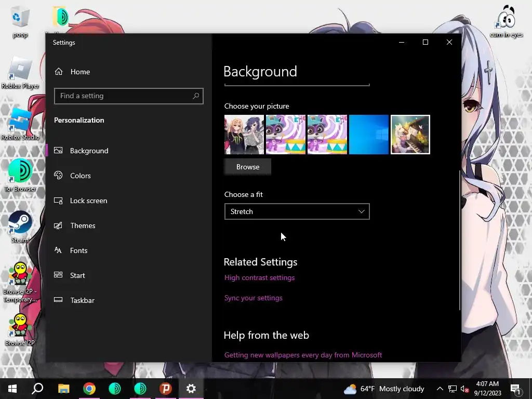This screenshot has height=399, width=532.
Task: Maximize the Settings window
Action: tap(425, 42)
